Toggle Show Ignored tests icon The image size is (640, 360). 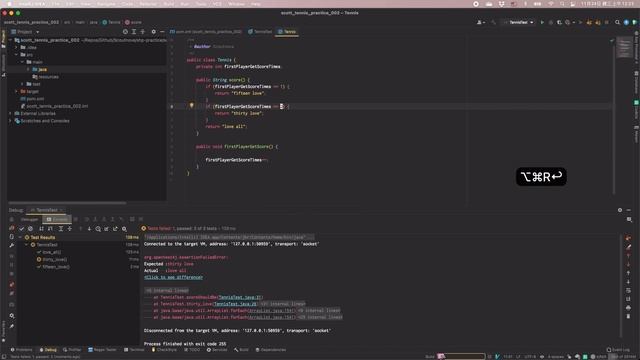pos(30,229)
